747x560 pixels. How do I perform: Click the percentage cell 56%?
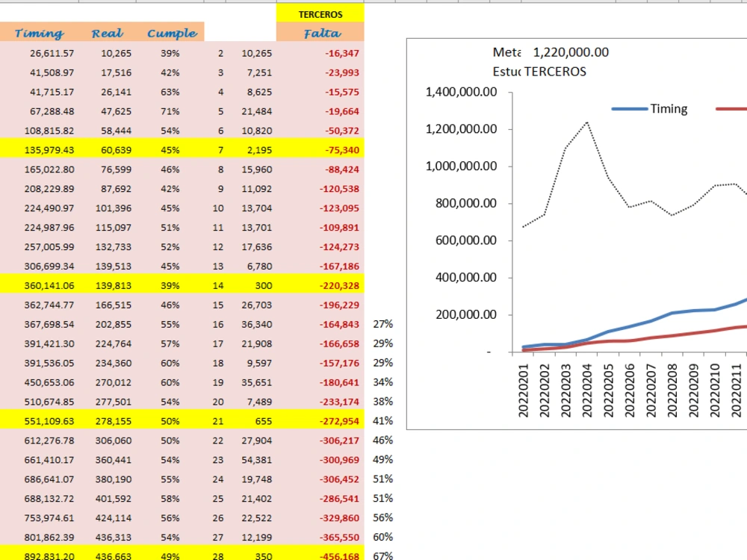click(383, 517)
